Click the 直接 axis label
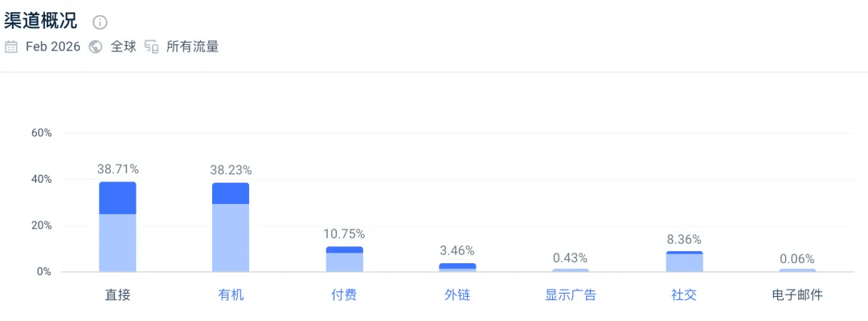Viewport: 868px width, 321px height. (x=117, y=295)
